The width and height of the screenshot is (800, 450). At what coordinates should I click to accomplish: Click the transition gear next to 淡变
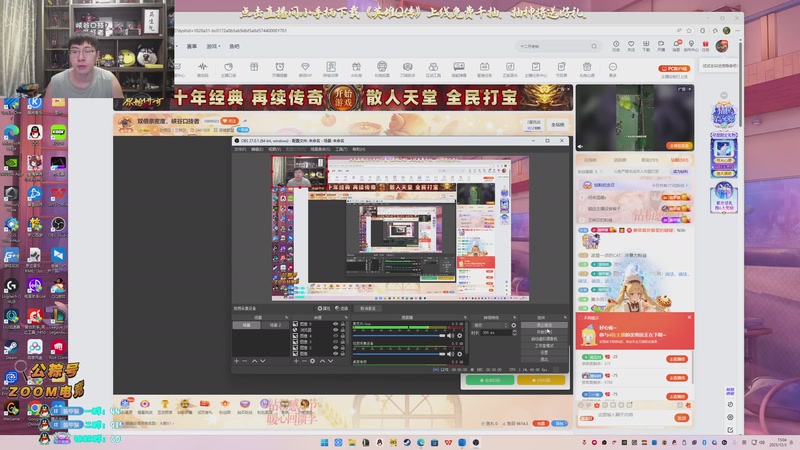pos(514,325)
